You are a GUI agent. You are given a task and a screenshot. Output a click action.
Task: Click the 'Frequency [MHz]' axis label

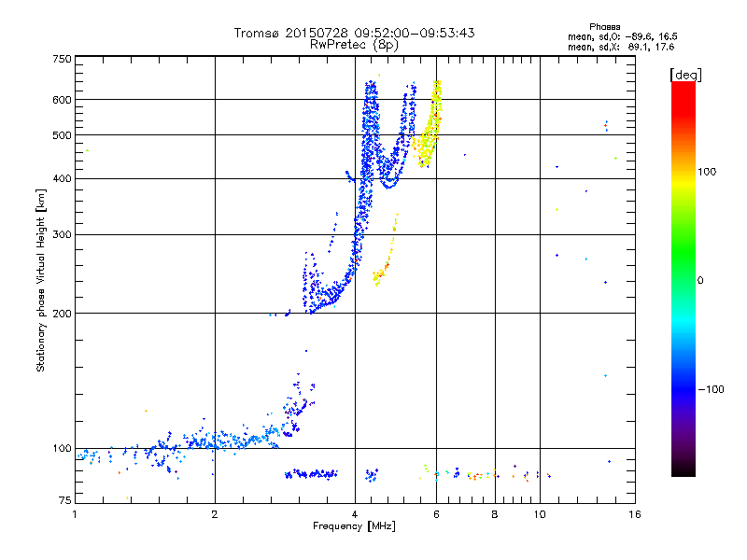pyautogui.click(x=354, y=525)
